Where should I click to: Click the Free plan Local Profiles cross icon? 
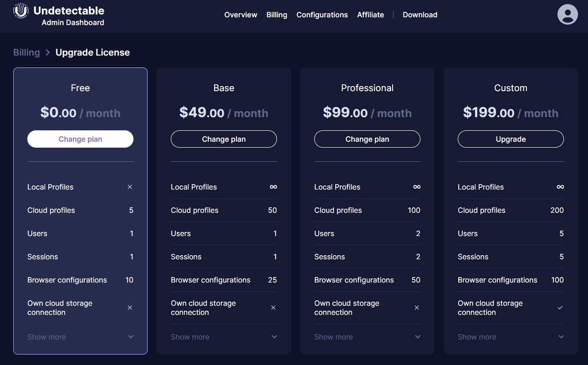tap(130, 187)
